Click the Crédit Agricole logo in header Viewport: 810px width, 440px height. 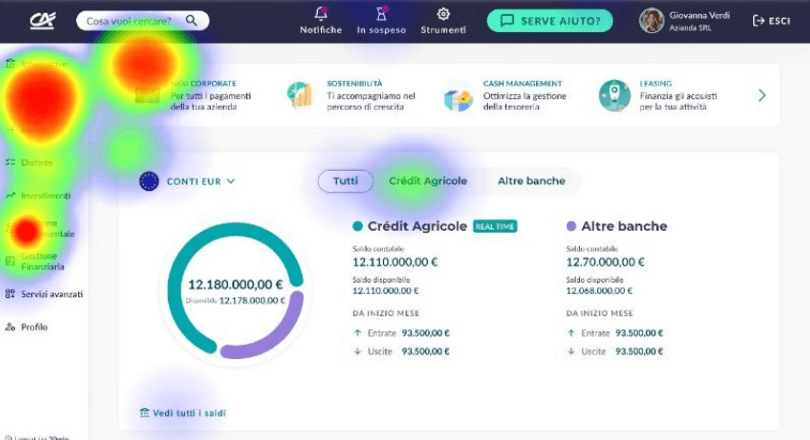point(42,21)
